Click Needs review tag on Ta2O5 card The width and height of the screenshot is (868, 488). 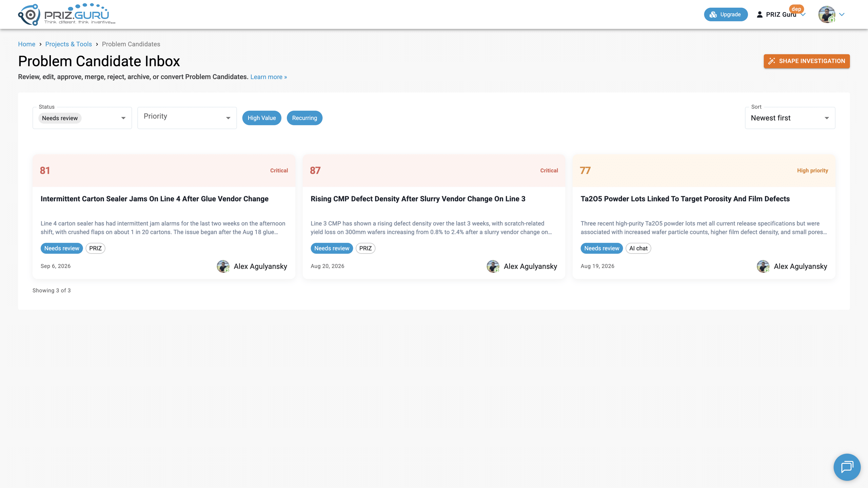[x=601, y=248]
